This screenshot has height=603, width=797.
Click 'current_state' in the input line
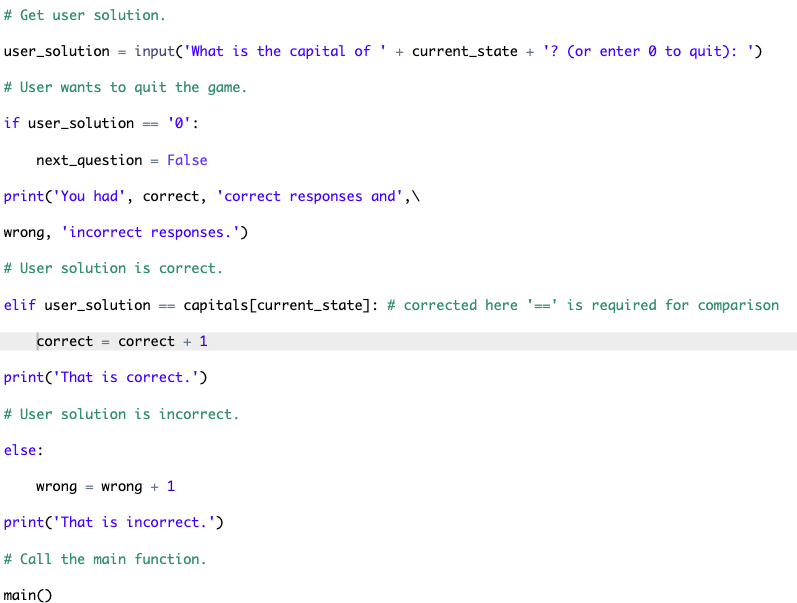[x=465, y=51]
